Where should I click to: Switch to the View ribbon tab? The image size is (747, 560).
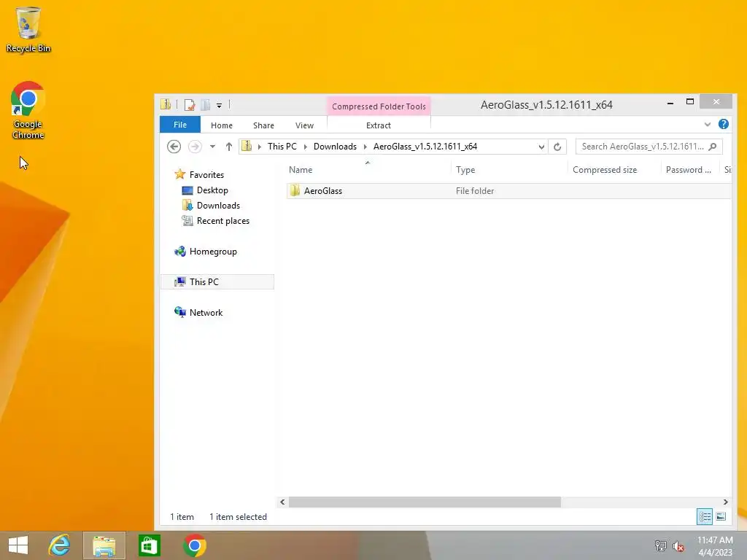pyautogui.click(x=304, y=125)
